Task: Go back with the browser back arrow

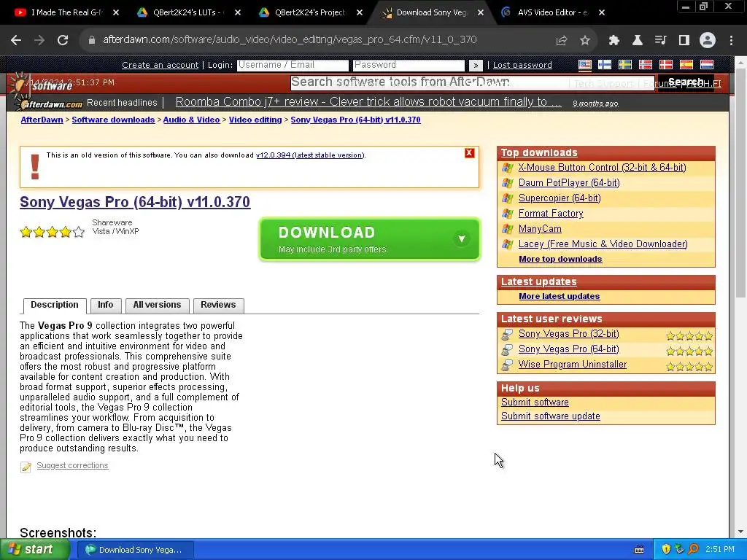Action: click(x=16, y=40)
